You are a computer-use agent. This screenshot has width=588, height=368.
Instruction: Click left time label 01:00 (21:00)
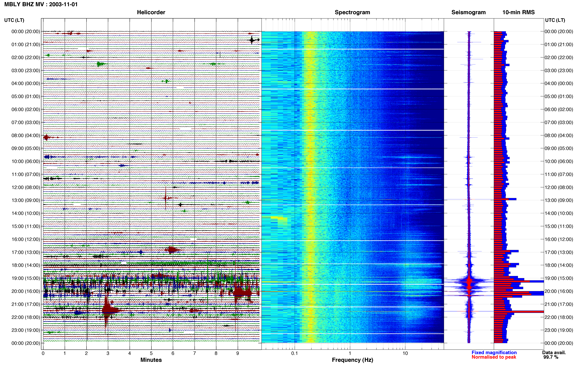pos(26,45)
